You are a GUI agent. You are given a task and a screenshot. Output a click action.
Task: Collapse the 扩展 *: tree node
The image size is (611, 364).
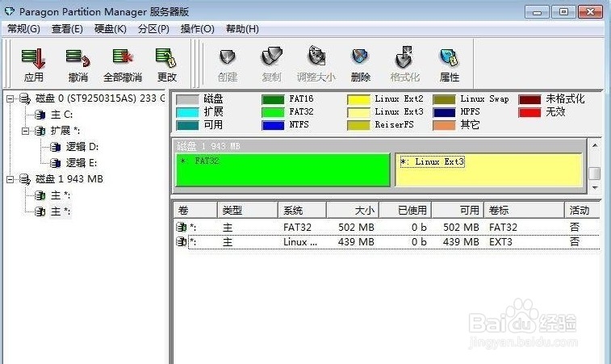coord(25,131)
